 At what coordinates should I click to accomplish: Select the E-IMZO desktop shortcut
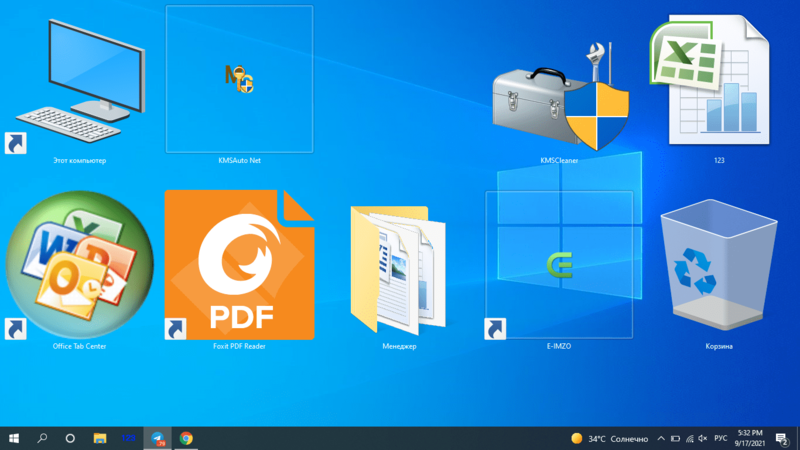point(560,265)
